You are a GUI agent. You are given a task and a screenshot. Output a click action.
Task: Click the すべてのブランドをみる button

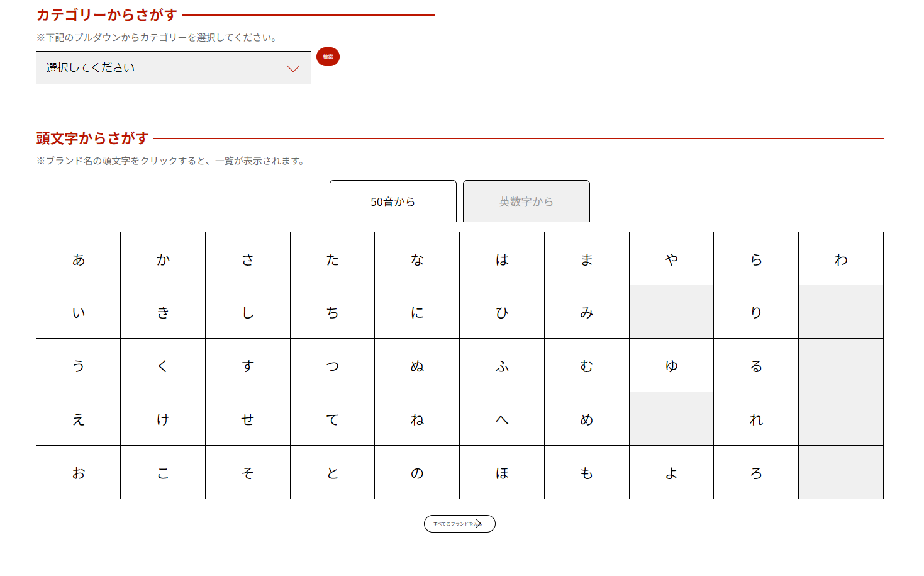(x=459, y=524)
